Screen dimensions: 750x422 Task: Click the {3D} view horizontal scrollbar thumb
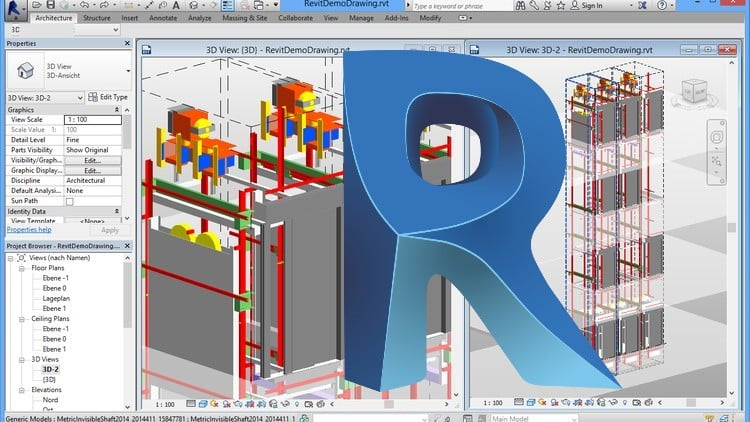[389, 404]
